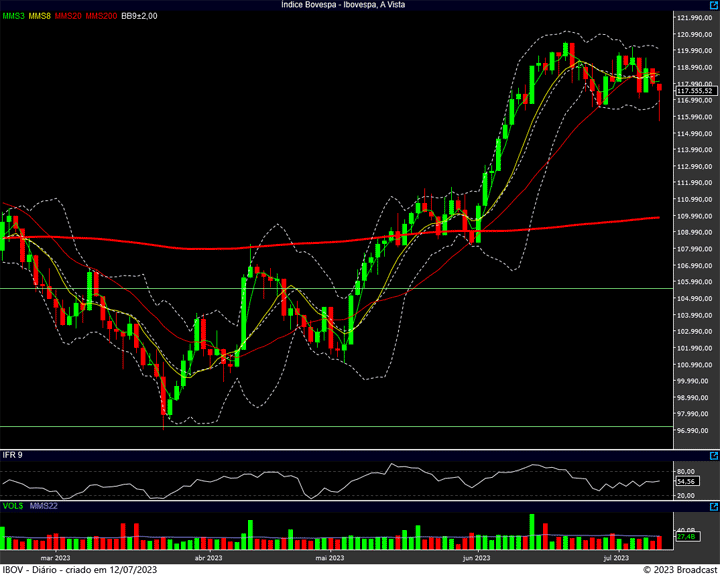Click the expand icon on the IFR 9 panel
Viewport: 720px width, 575px height.
pos(712,454)
